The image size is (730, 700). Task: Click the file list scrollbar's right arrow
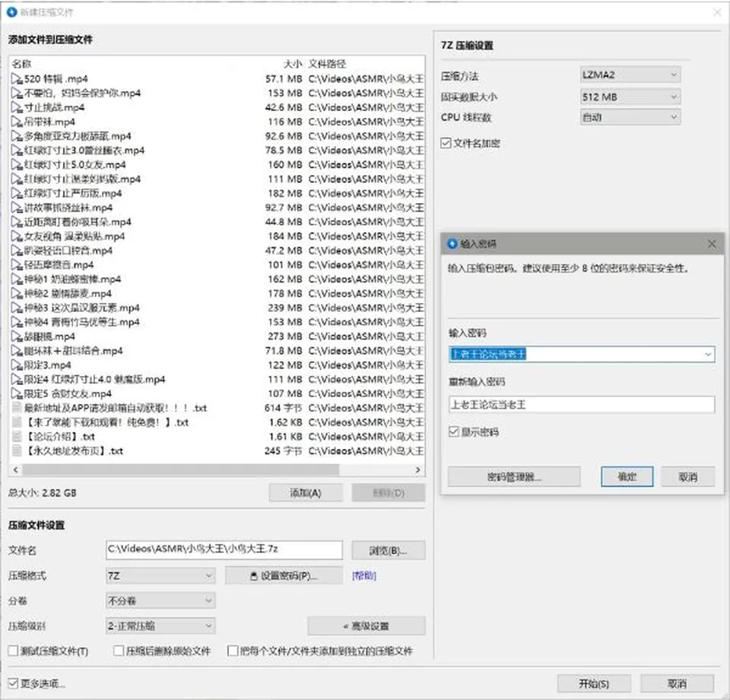point(417,470)
